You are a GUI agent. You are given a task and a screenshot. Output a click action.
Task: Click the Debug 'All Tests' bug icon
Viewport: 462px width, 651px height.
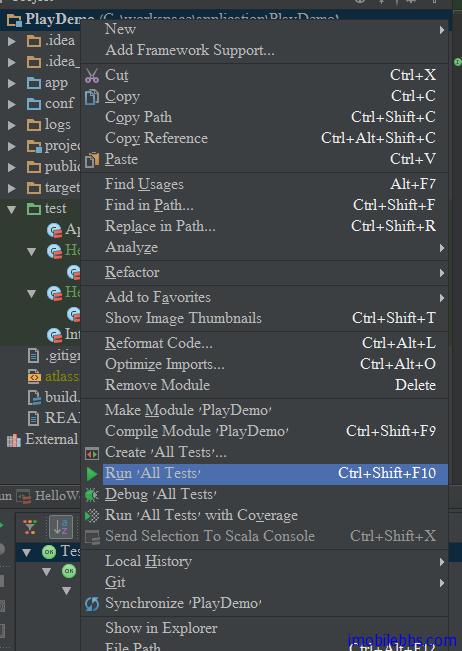[x=91, y=494]
